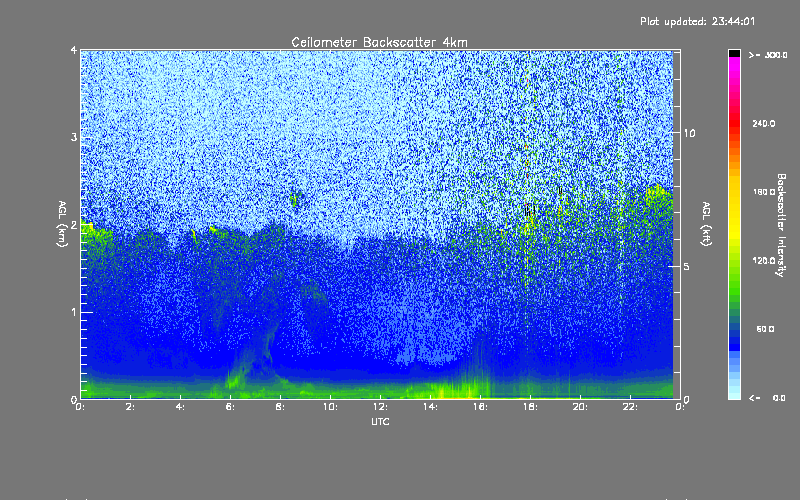Click the '3' km altitude tick label
Viewport: 800px width, 500px height.
pyautogui.click(x=74, y=137)
